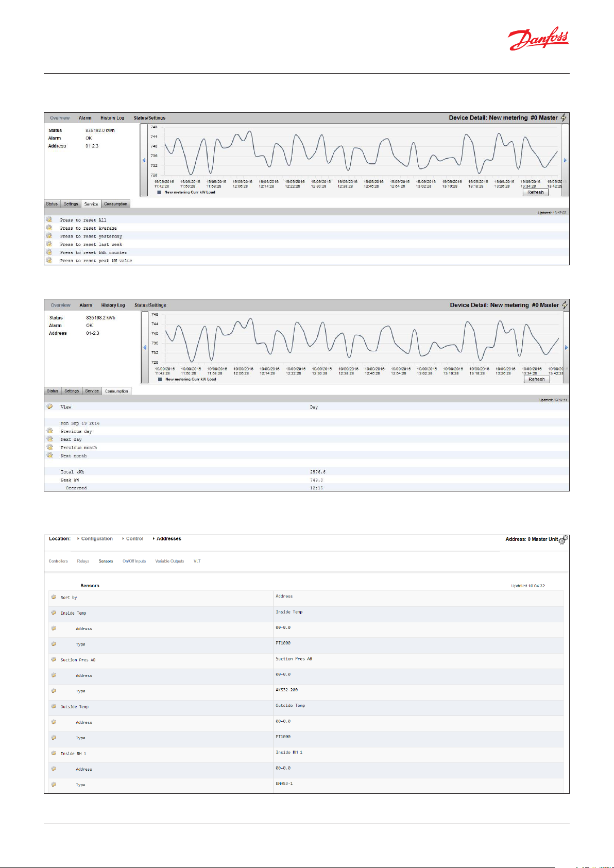Viewport: 614px width, 868px height.
Task: Click gear icon beside reset peak kW value
Action: (x=49, y=260)
